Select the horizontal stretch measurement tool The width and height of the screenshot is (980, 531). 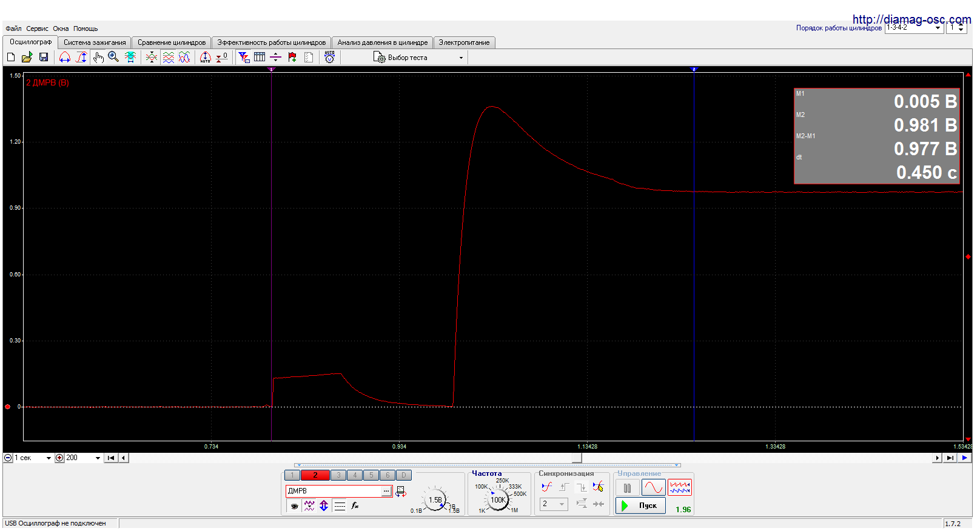(x=65, y=57)
